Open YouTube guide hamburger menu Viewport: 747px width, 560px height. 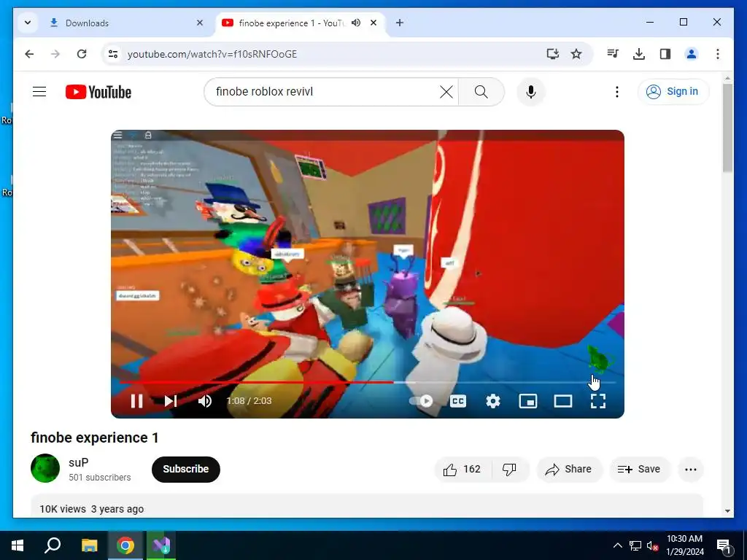(39, 91)
